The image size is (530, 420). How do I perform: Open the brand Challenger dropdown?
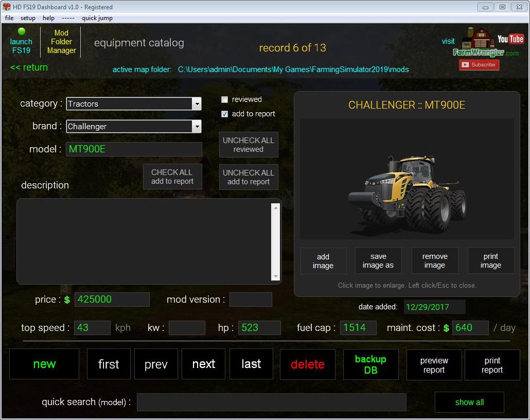197,127
